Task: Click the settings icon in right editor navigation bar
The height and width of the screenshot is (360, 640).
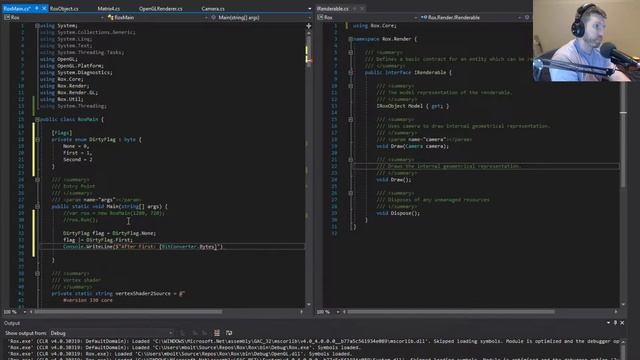Action: pos(527,18)
